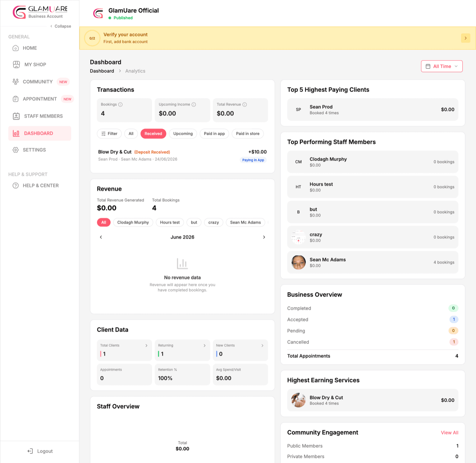Click the CM avatar for Clodagh Murphy
The width and height of the screenshot is (476, 463).
click(x=299, y=162)
